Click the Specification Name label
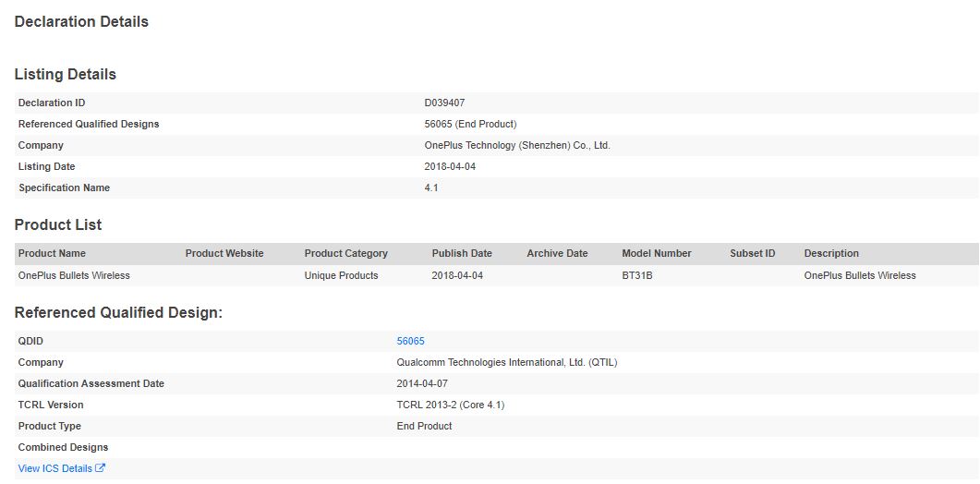 coord(65,188)
